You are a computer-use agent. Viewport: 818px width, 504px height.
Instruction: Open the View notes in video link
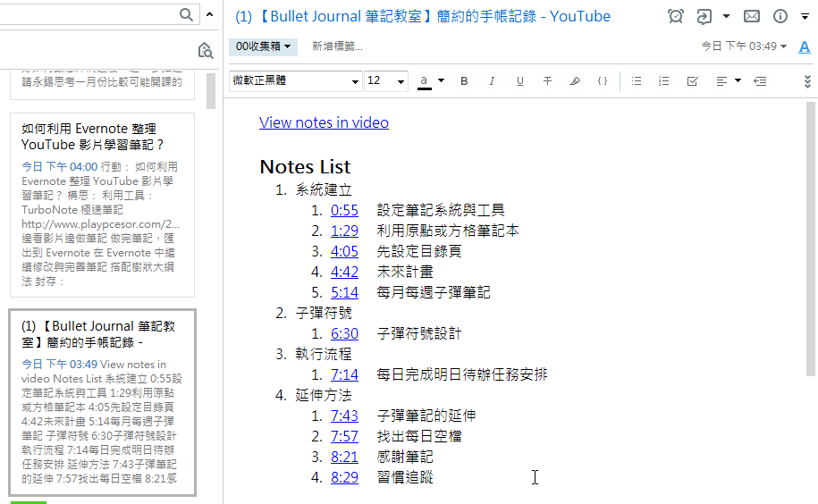tap(324, 122)
